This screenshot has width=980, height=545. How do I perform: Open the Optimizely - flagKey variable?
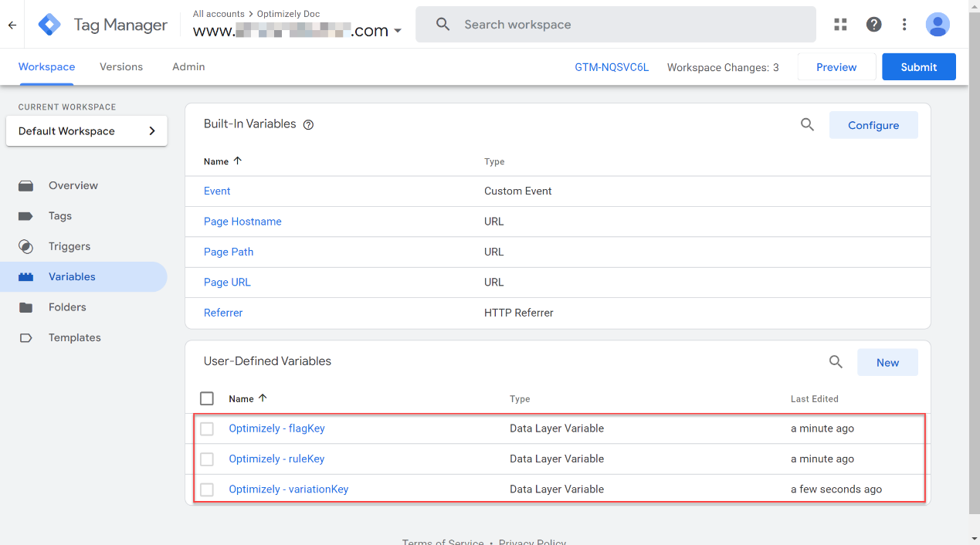(x=276, y=428)
